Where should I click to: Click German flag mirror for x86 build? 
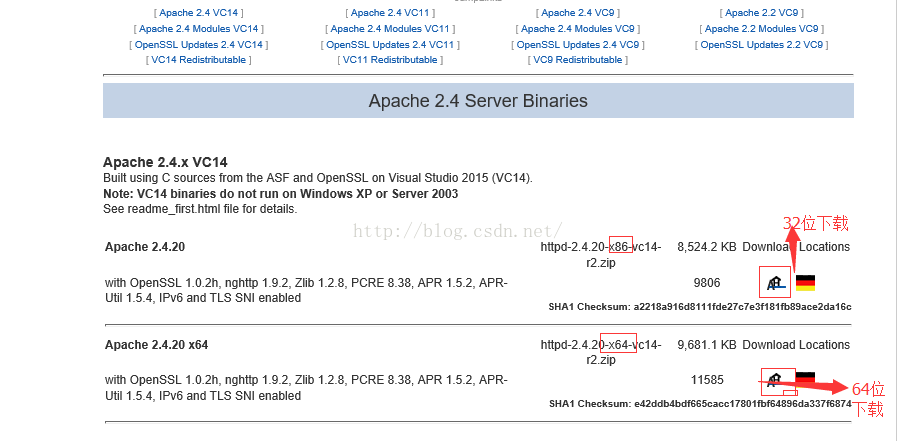pos(805,283)
